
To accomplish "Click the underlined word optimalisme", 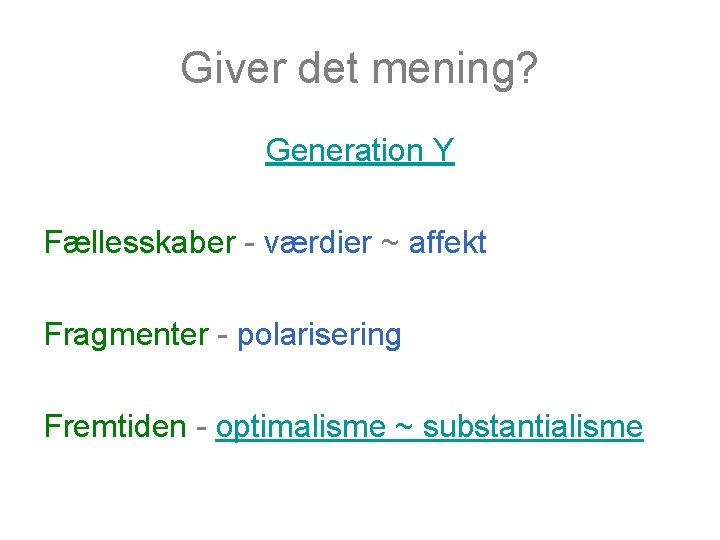I will point(301,428).
